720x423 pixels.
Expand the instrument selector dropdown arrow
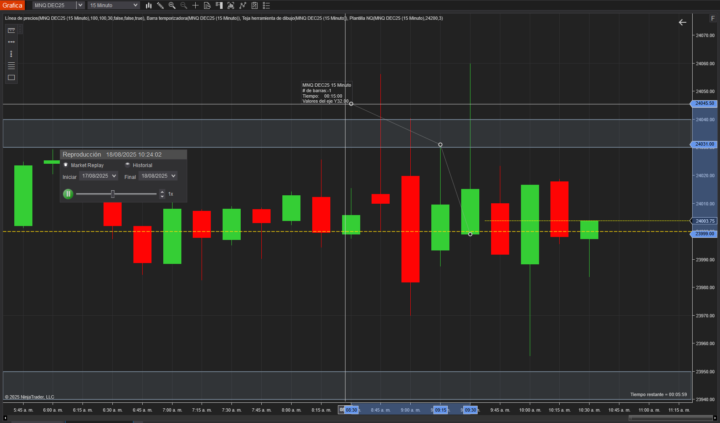(x=79, y=5)
